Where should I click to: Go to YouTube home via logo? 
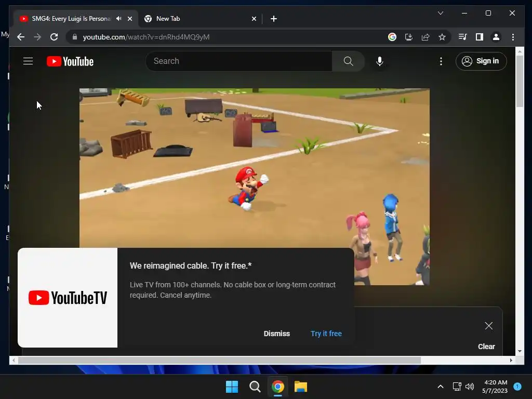[70, 61]
